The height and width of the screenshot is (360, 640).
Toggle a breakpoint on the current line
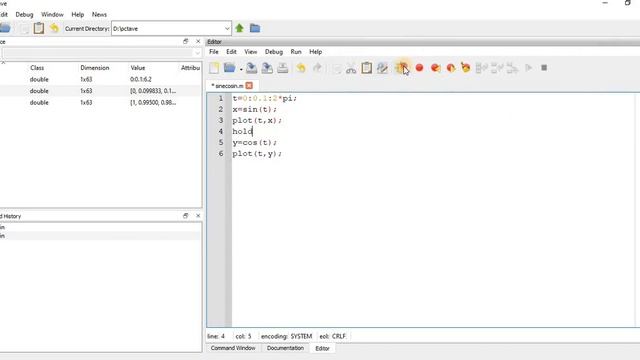click(x=419, y=68)
